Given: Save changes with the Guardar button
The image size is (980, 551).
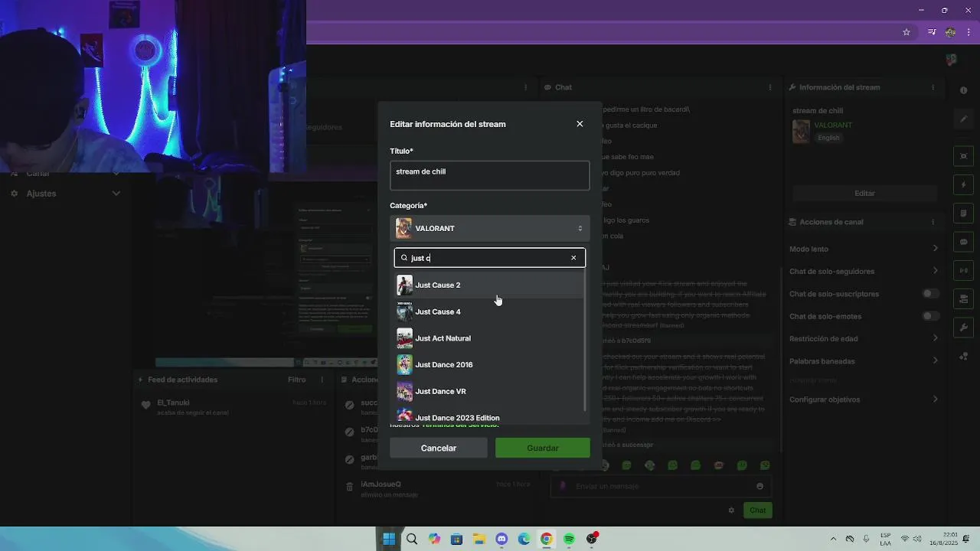Looking at the screenshot, I should 543,448.
